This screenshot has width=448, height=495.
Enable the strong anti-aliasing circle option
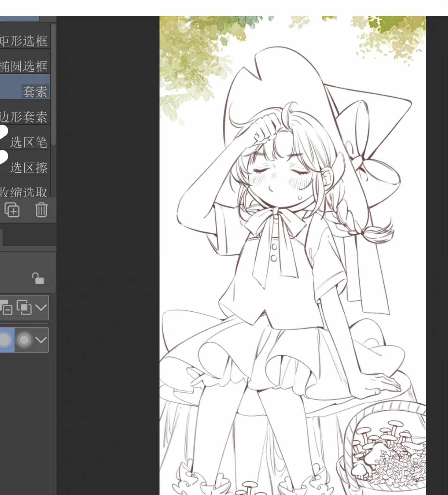[24, 340]
